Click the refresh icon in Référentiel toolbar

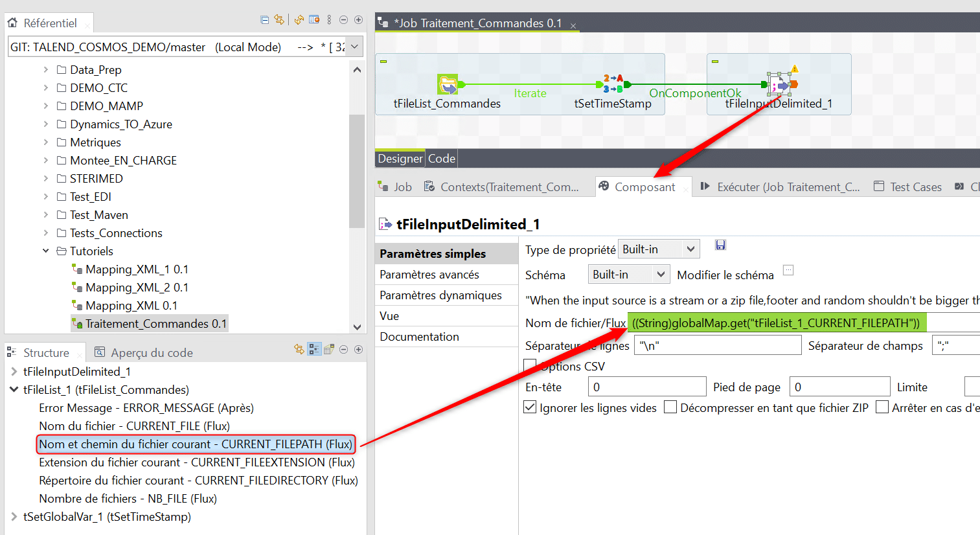[x=299, y=20]
